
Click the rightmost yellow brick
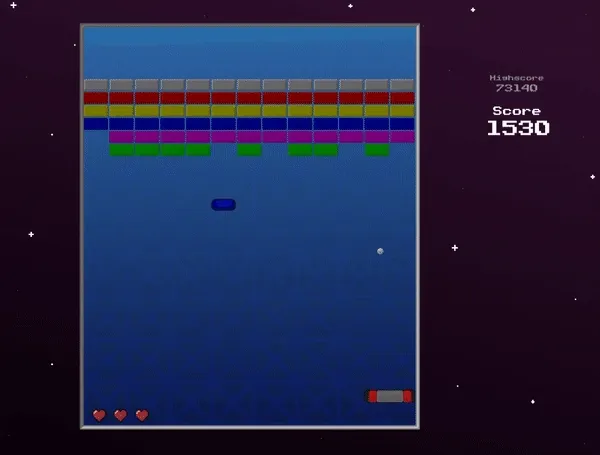(x=402, y=111)
